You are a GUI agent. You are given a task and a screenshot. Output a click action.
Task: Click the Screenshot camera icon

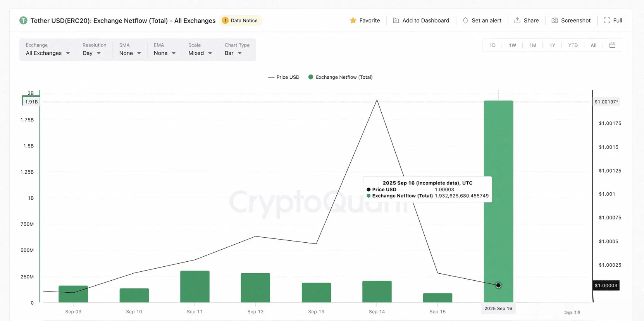tap(555, 21)
